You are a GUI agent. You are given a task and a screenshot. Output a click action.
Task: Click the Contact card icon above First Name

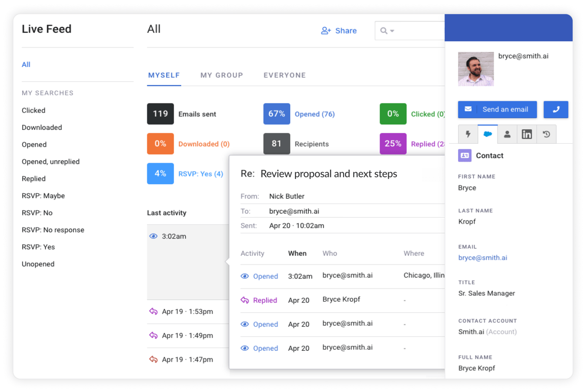pos(464,155)
